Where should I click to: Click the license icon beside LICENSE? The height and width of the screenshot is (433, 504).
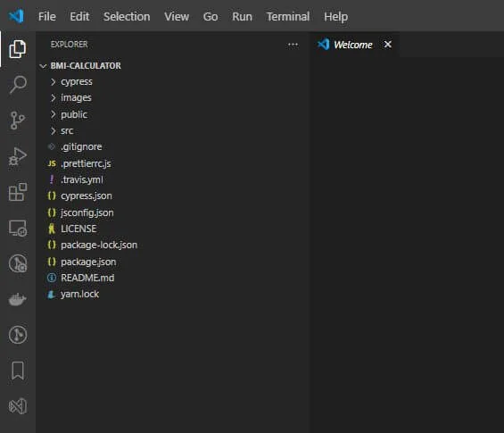52,229
